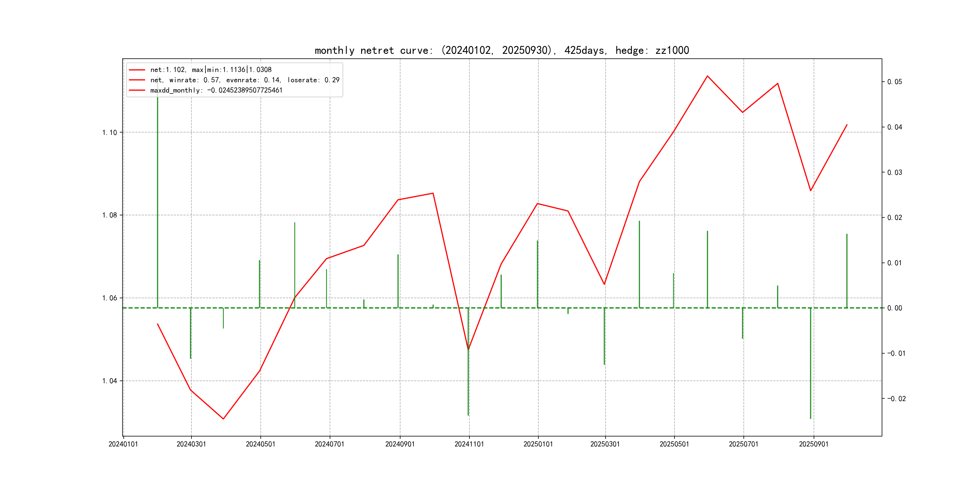Click the 20240101 x-axis date label
This screenshot has width=980, height=490.
click(x=123, y=444)
